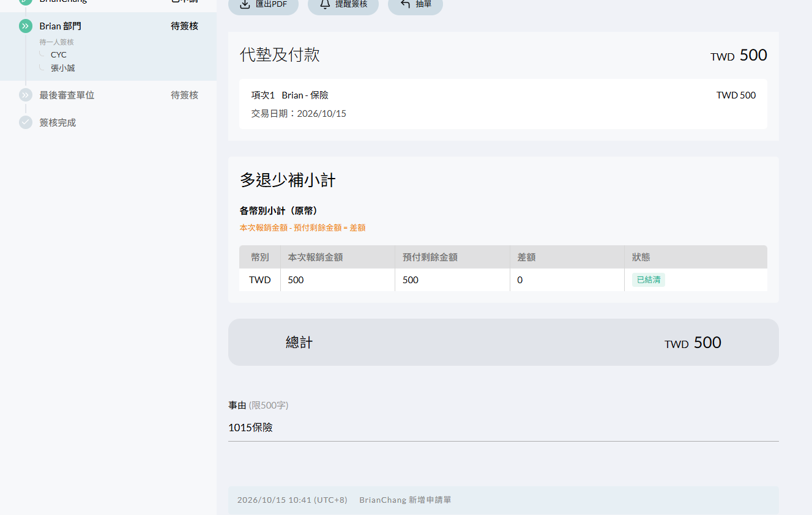
Task: Click the checkmark icon beside 簽核完成
Action: coord(26,122)
